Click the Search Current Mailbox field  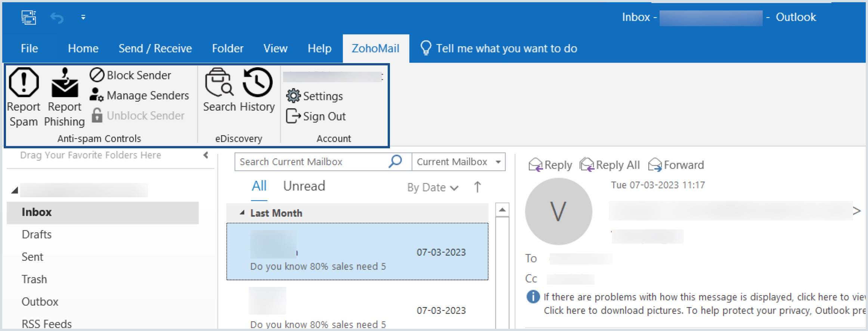[x=312, y=162]
